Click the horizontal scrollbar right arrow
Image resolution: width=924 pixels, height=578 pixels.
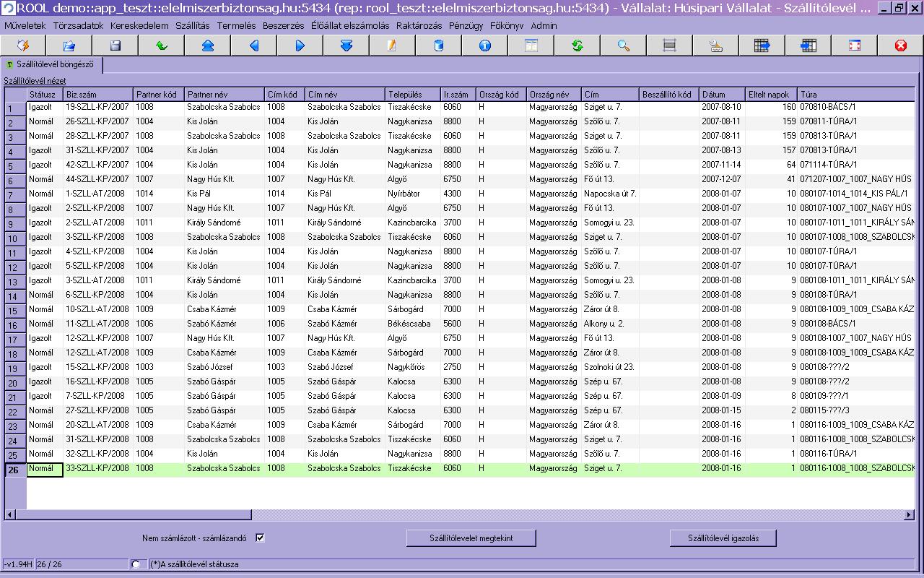(909, 514)
